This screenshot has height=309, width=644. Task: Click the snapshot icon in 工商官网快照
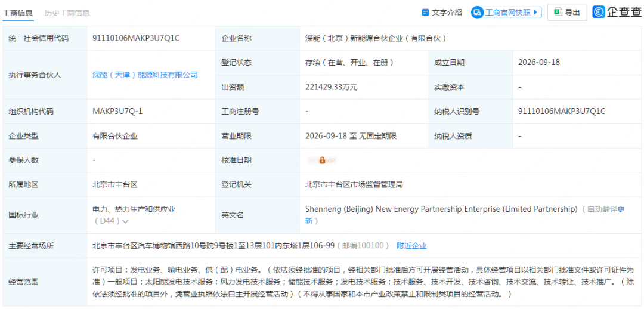tap(477, 13)
